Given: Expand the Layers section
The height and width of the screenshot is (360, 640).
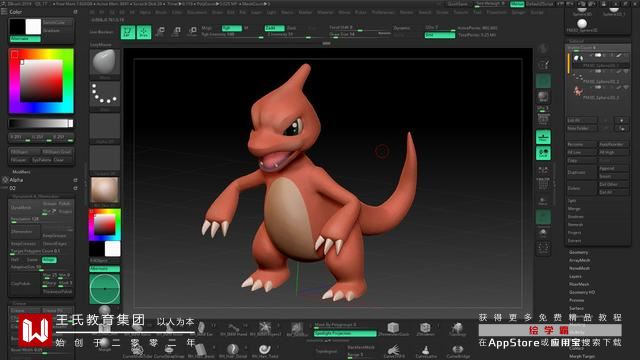Looking at the screenshot, I should tap(575, 276).
